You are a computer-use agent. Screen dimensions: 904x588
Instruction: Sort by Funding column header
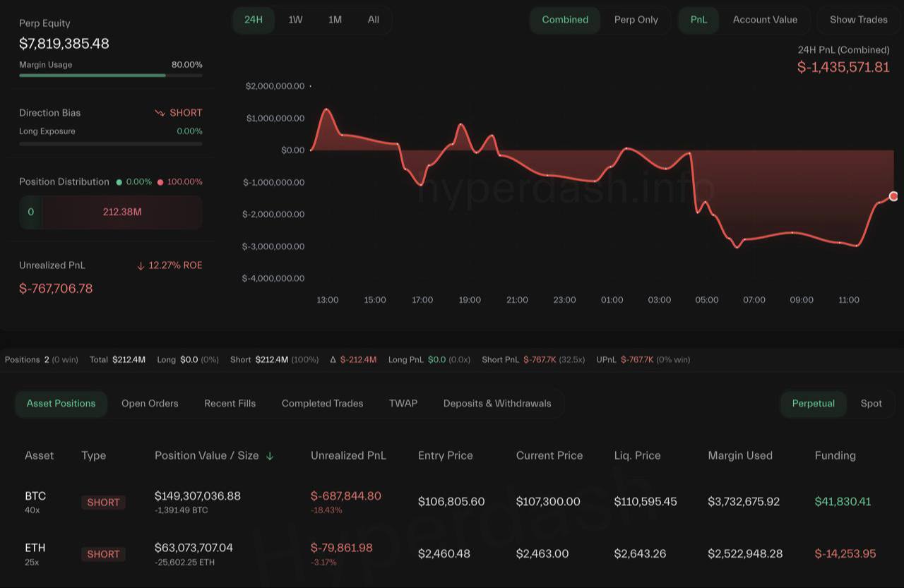[x=835, y=456]
